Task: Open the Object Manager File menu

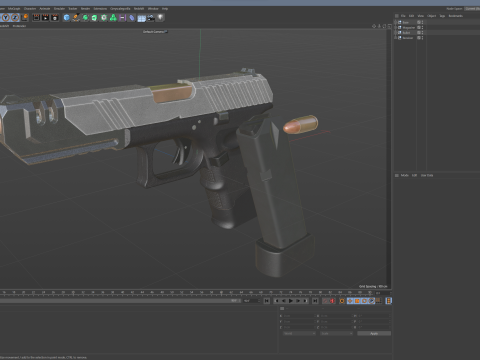Action: click(x=403, y=16)
